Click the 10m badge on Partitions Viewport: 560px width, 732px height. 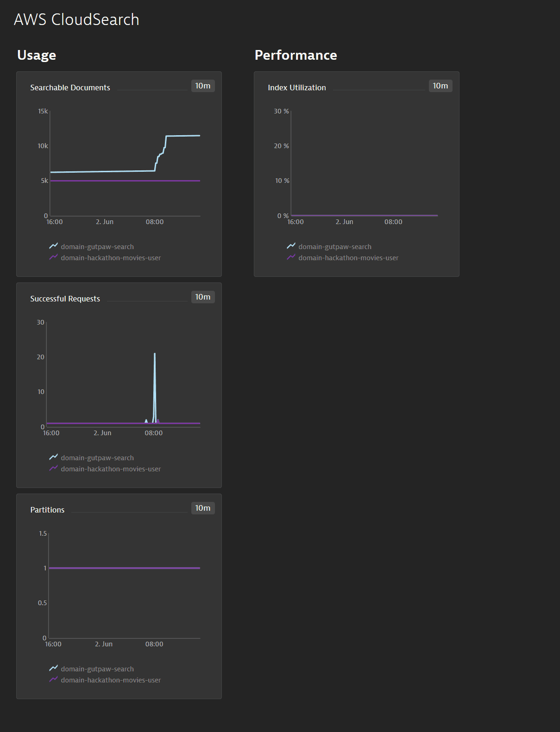pyautogui.click(x=203, y=508)
